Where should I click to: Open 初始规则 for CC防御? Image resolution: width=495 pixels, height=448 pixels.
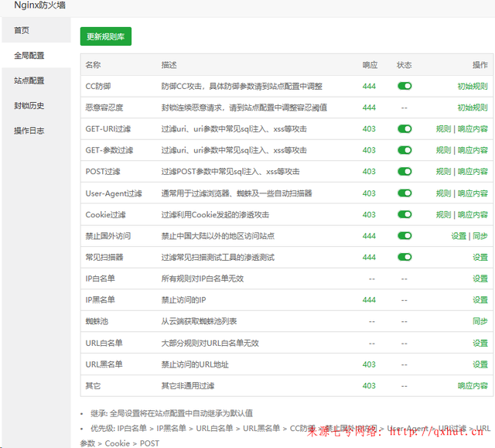coord(473,86)
